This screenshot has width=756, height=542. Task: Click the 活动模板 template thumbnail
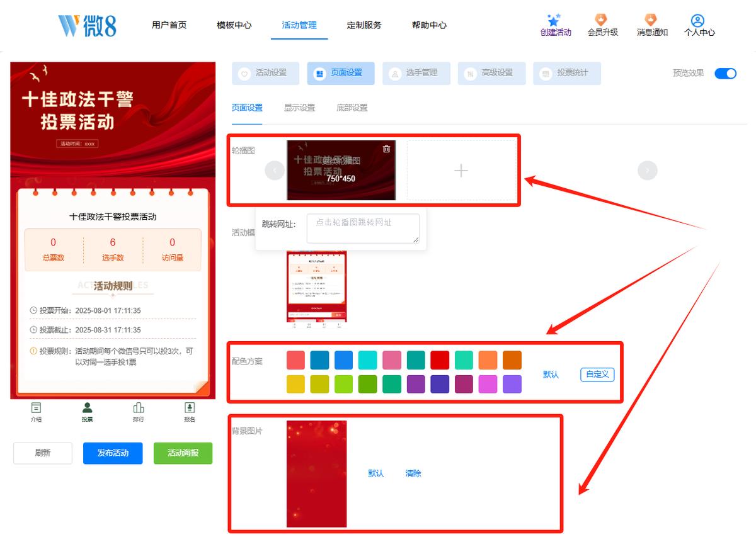(316, 290)
